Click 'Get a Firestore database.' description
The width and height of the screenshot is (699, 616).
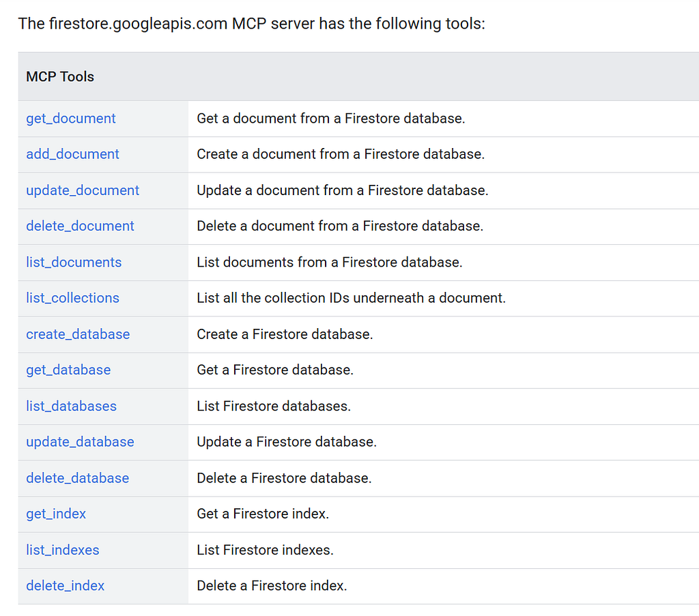tap(275, 370)
